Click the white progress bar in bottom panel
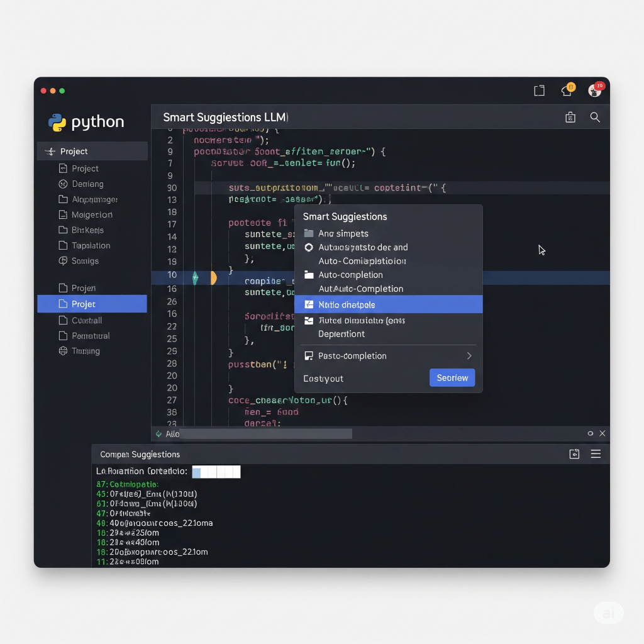This screenshot has width=644, height=644. [216, 472]
